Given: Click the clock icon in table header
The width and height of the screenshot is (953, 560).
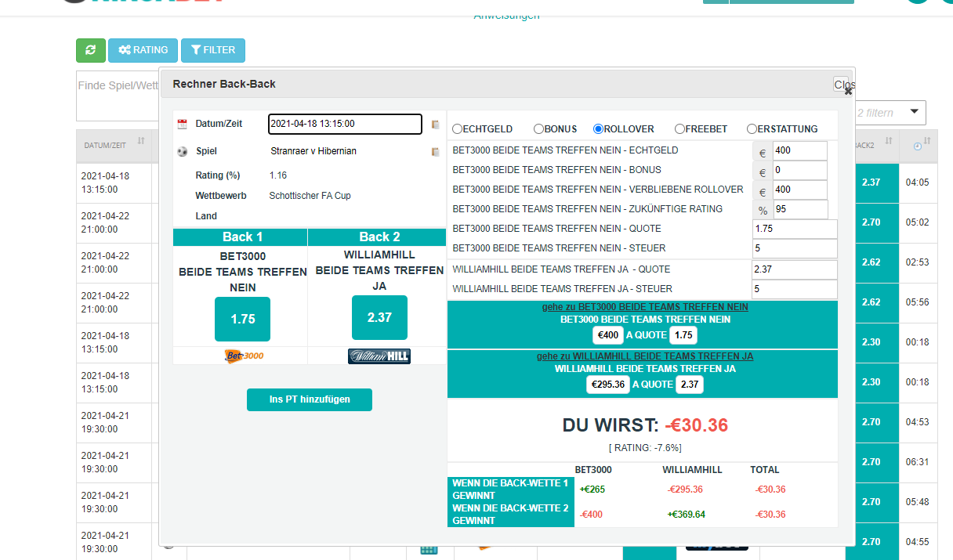Looking at the screenshot, I should point(918,146).
